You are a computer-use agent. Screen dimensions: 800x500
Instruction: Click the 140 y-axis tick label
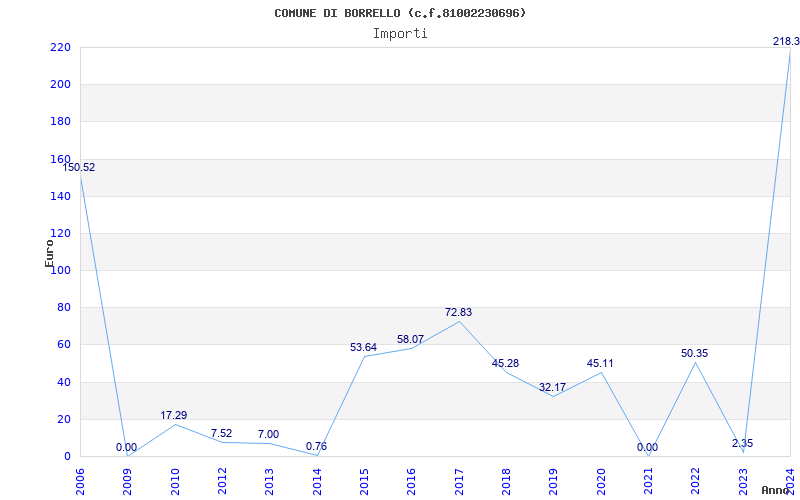60,196
